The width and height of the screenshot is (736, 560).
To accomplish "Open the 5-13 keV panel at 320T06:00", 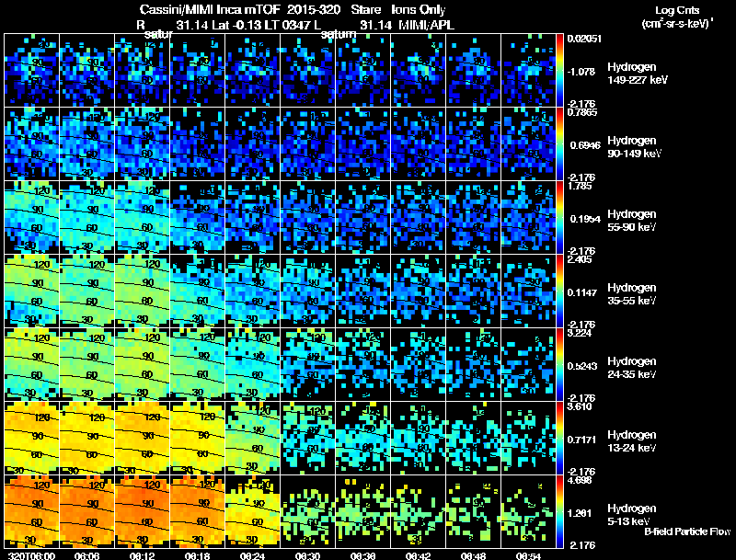I will pyautogui.click(x=31, y=511).
